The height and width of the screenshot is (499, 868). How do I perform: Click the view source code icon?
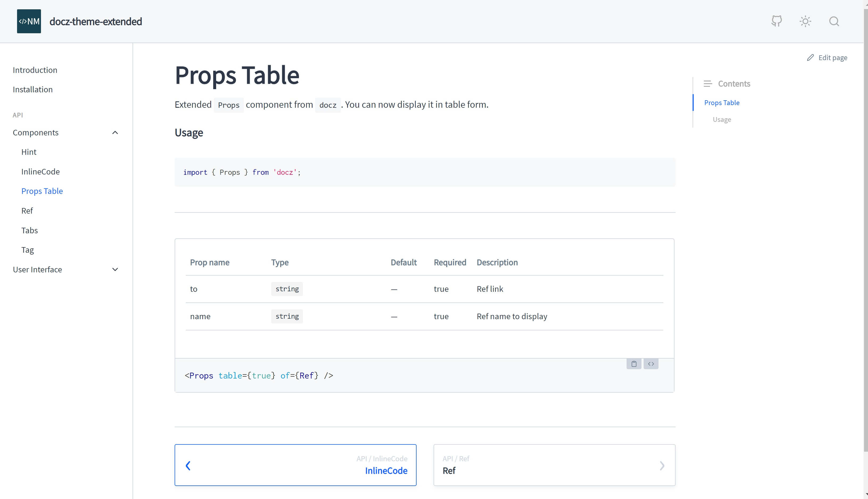(651, 363)
